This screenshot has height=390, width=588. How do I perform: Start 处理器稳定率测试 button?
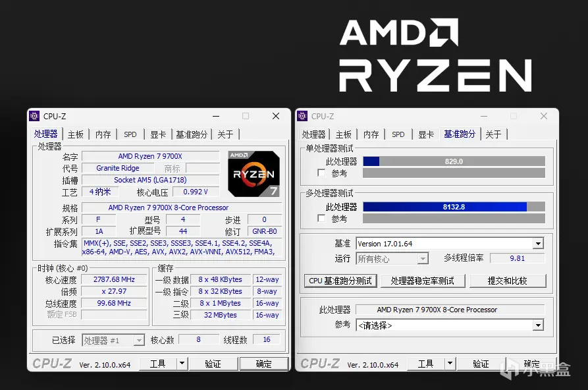[423, 281]
